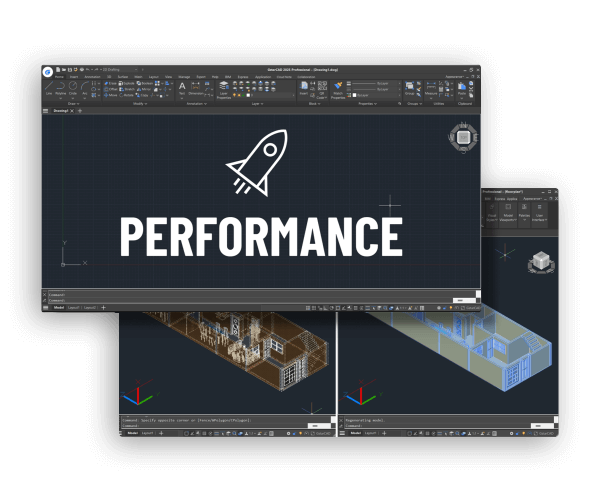Screen dimensions: 600x500
Task: Switch to the Model tab in top window
Action: (x=55, y=308)
